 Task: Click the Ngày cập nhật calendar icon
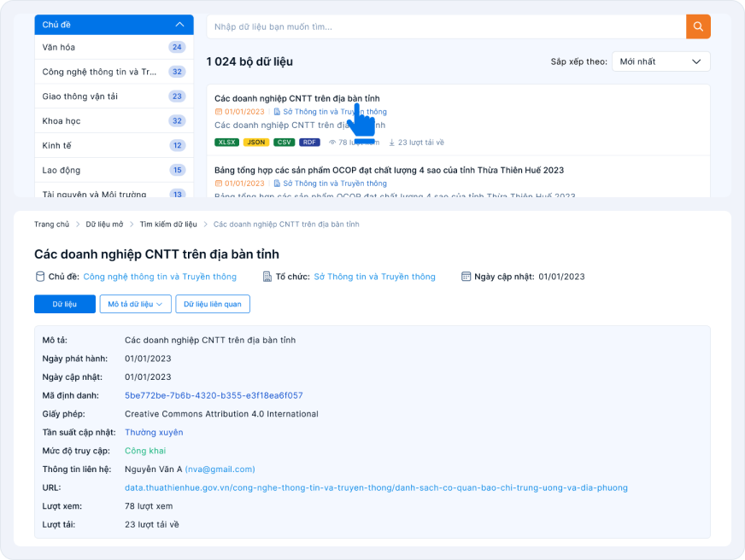pyautogui.click(x=466, y=277)
